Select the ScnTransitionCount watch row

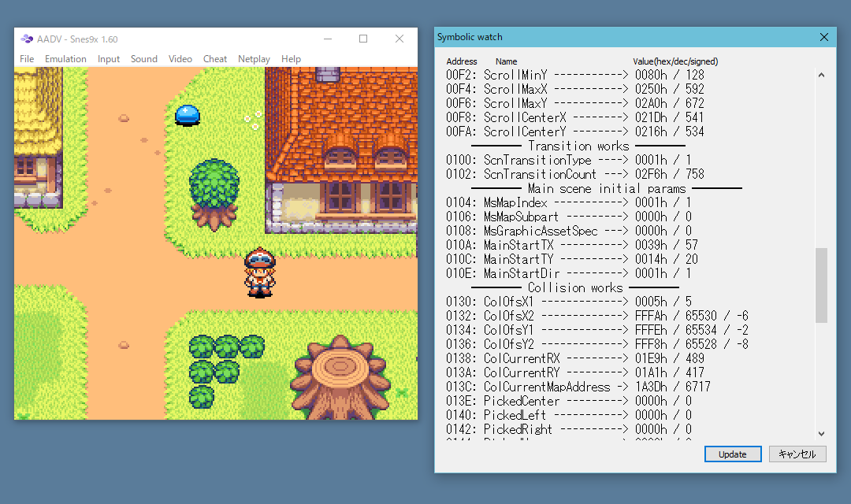coord(575,174)
